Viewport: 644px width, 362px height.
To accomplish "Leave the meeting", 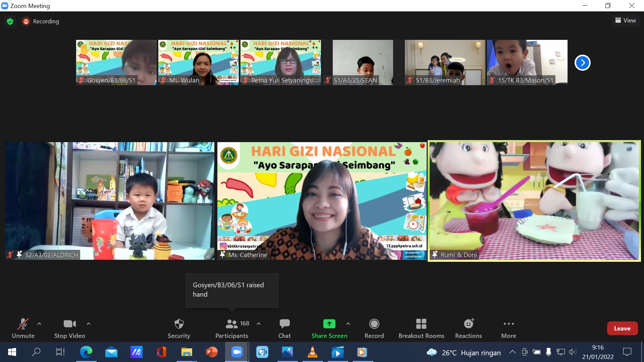I will pos(622,328).
